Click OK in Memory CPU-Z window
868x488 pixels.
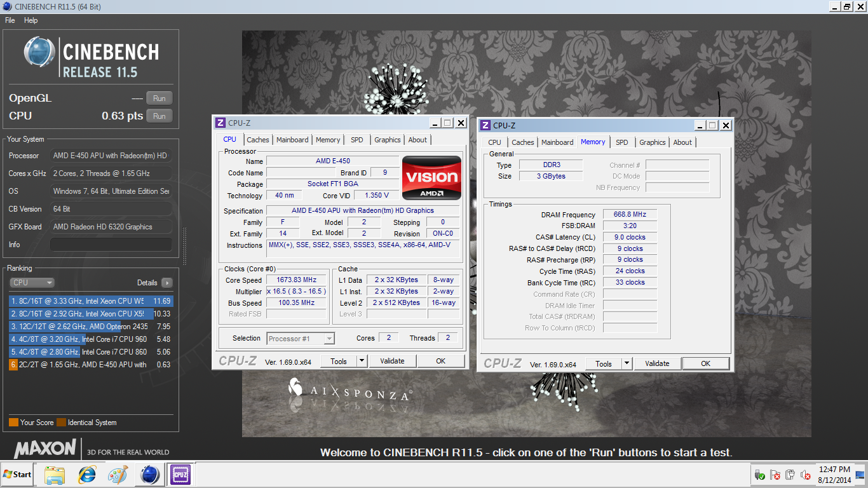[x=705, y=363]
